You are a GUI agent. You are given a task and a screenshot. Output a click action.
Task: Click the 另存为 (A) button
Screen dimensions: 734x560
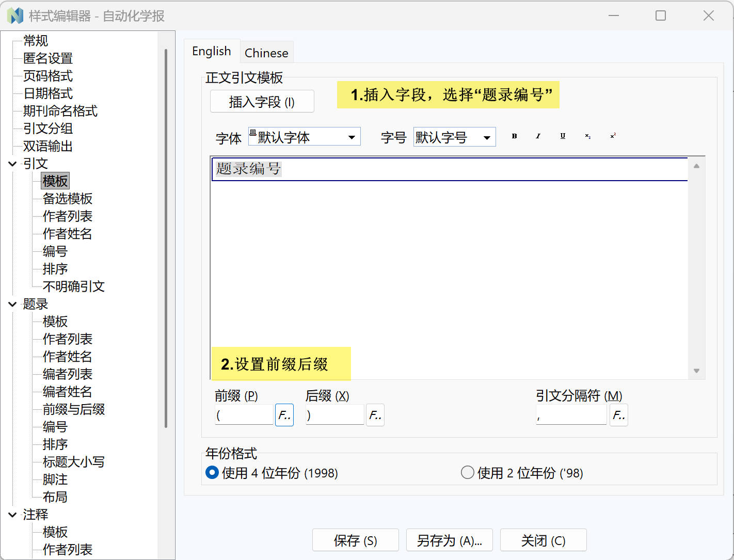coord(449,540)
